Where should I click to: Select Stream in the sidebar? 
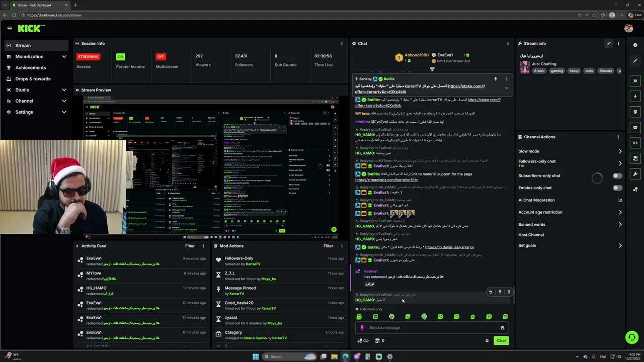[36, 45]
